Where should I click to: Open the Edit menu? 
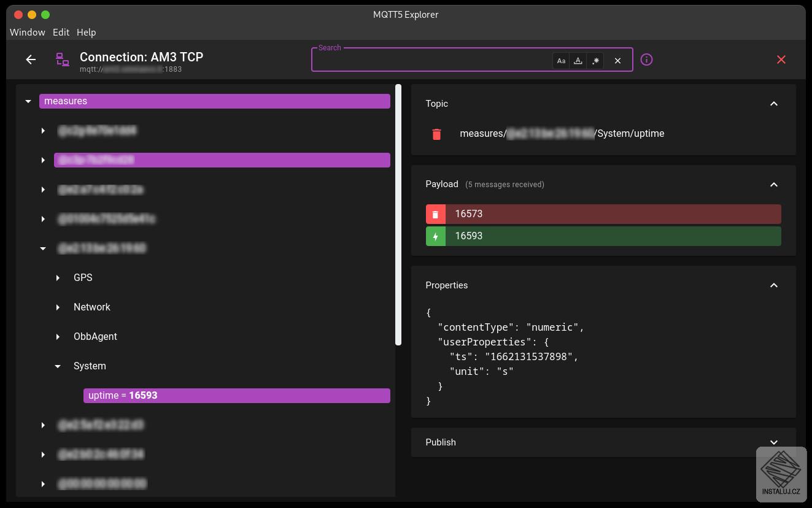[x=61, y=32]
